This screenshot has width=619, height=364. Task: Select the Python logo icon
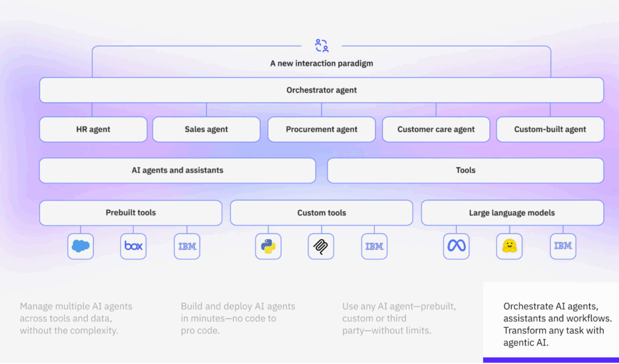tap(268, 246)
